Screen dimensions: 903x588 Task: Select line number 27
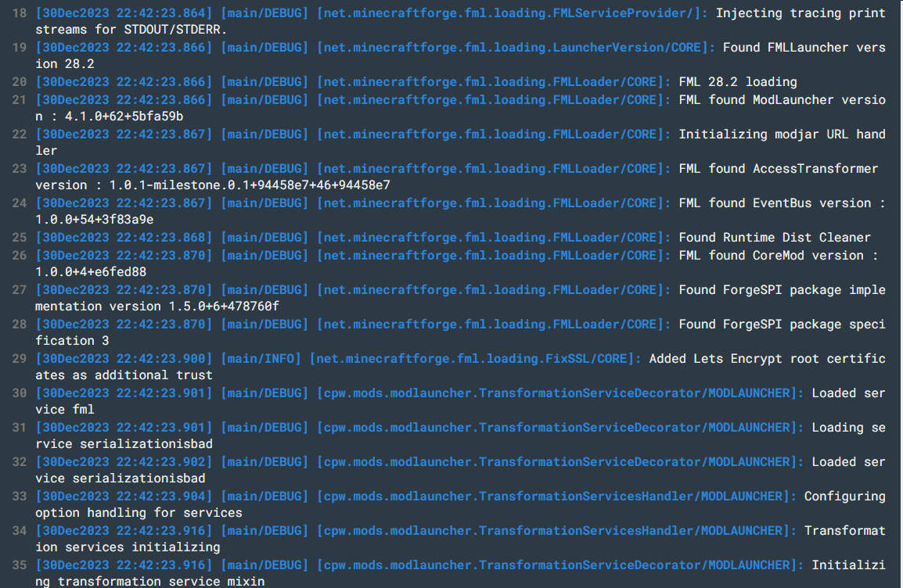(20, 290)
